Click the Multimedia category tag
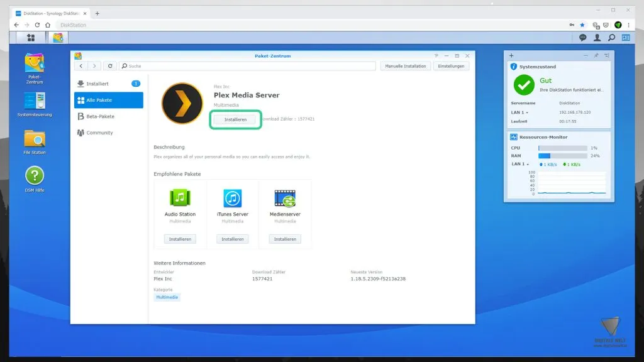Screen dimensions: 644x362 point(167,297)
